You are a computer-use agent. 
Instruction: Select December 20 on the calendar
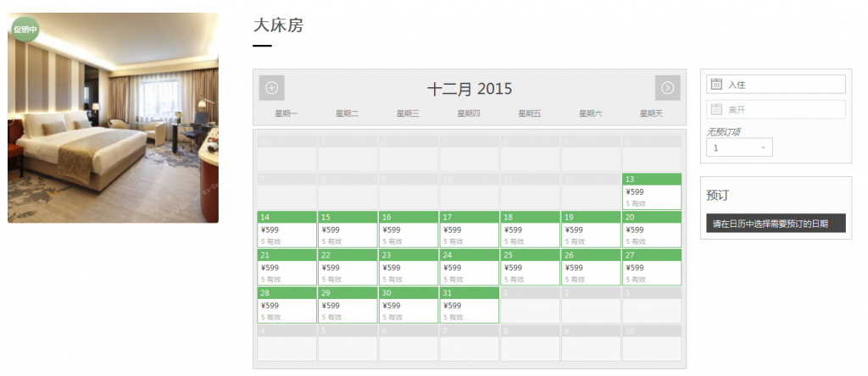[652, 229]
